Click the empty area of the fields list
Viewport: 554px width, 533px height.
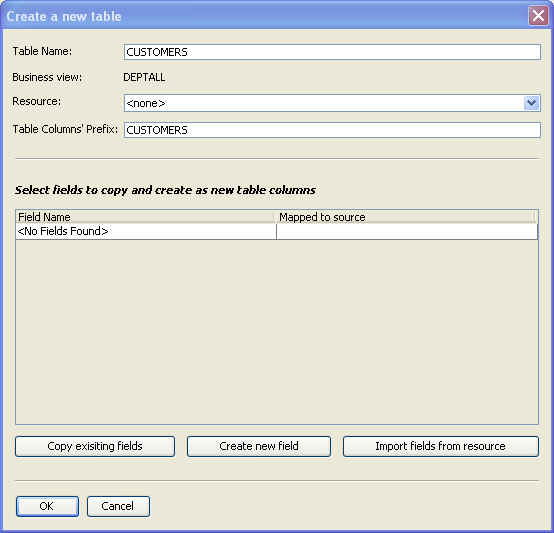(277, 332)
